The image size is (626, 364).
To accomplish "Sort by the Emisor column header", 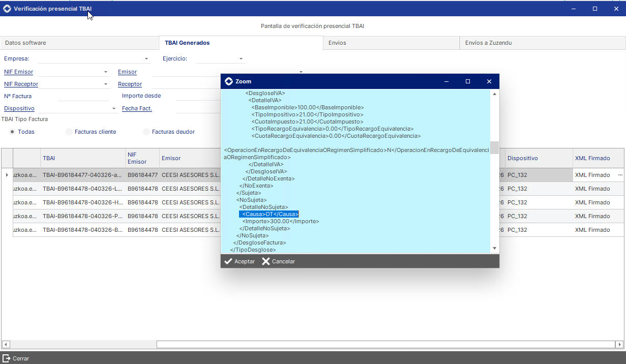I will coord(190,158).
